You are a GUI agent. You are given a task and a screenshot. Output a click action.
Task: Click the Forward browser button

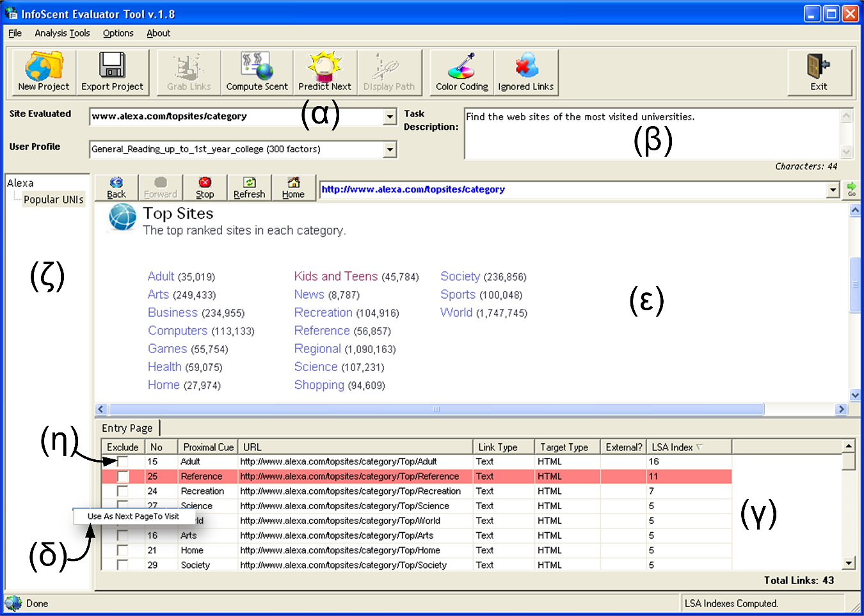tap(161, 188)
